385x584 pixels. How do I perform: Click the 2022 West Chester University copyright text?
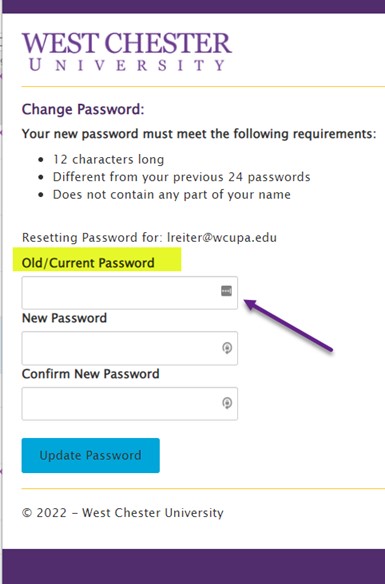[123, 513]
